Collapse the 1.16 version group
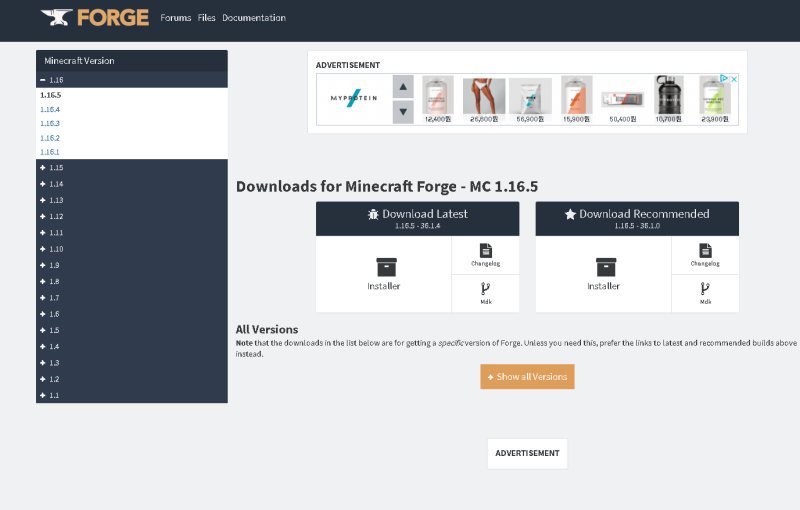Screen dimensions: 800x510 (132, 80)
